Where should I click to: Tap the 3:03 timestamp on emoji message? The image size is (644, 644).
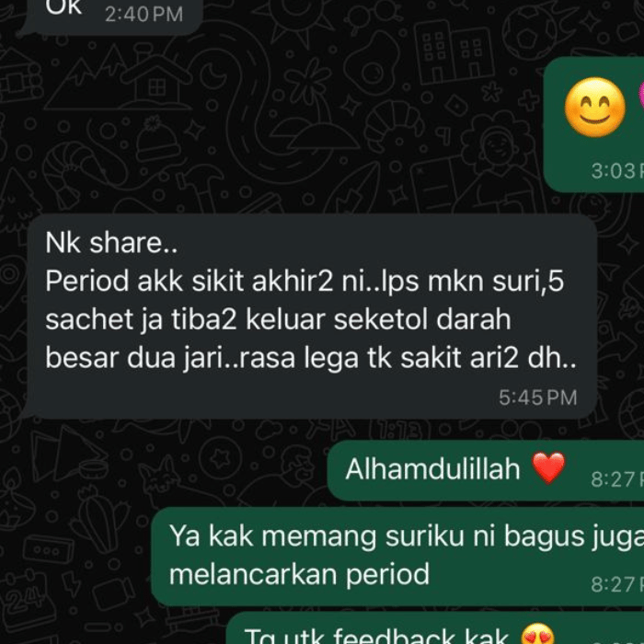[617, 171]
